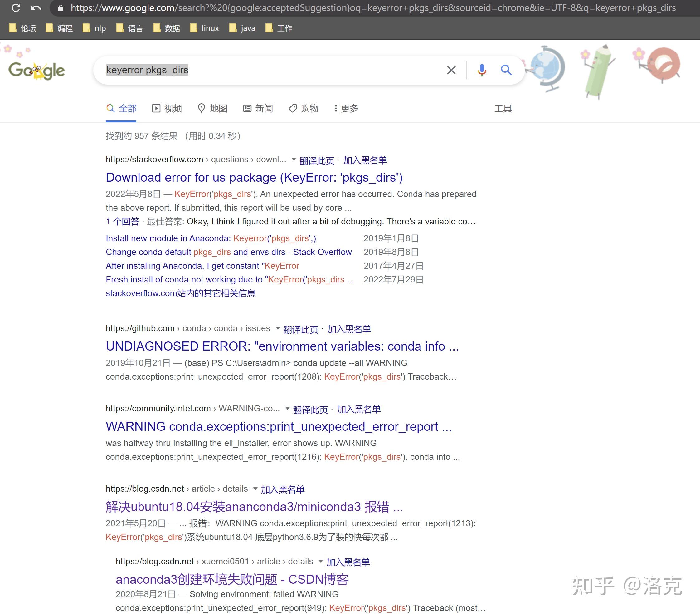Screen dimensions: 700x614
Task: Switch to the 视频 results tab
Action: (x=167, y=109)
